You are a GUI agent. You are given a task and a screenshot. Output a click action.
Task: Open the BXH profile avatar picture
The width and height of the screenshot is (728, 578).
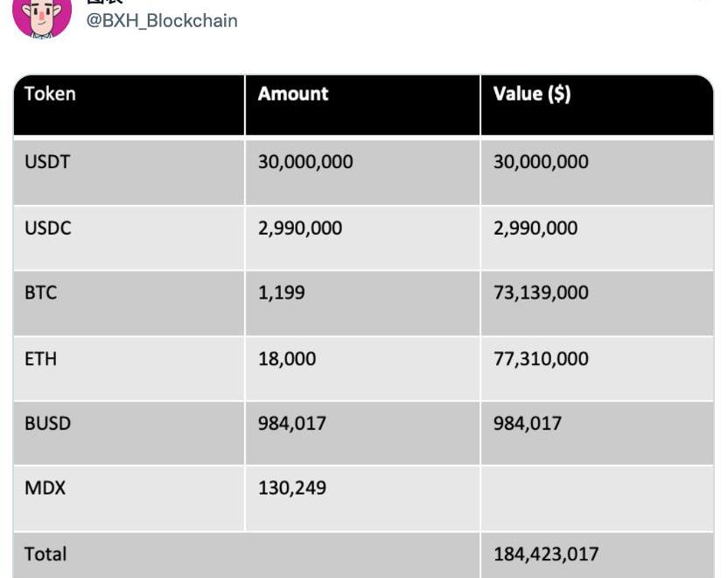[x=42, y=17]
